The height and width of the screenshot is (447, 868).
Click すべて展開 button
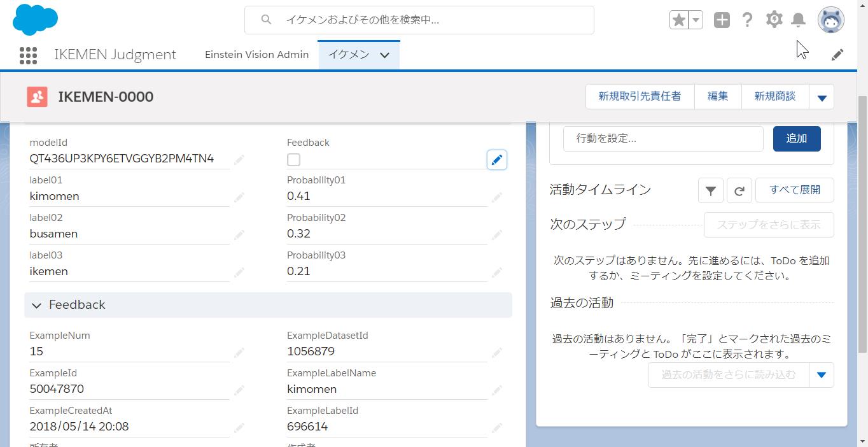(795, 190)
